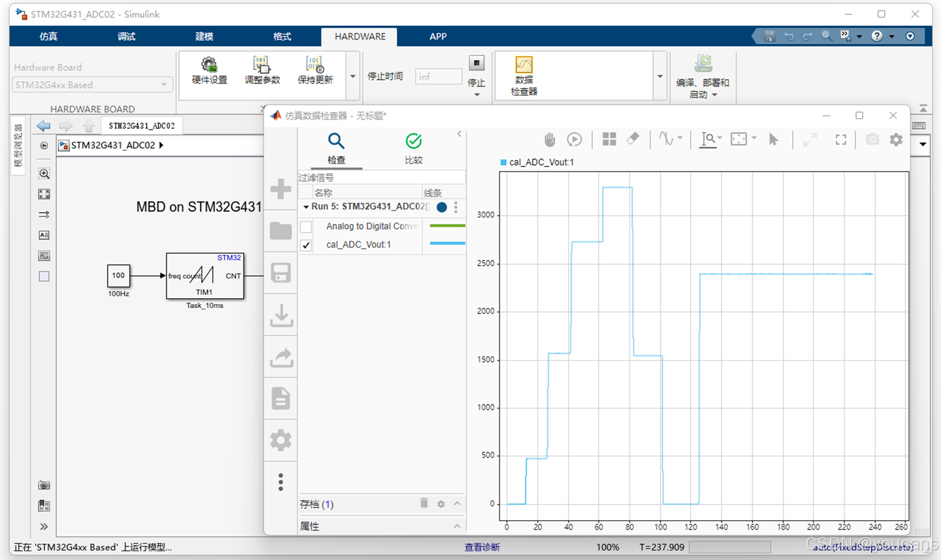Click the 存档 (1) archive label

tap(317, 504)
